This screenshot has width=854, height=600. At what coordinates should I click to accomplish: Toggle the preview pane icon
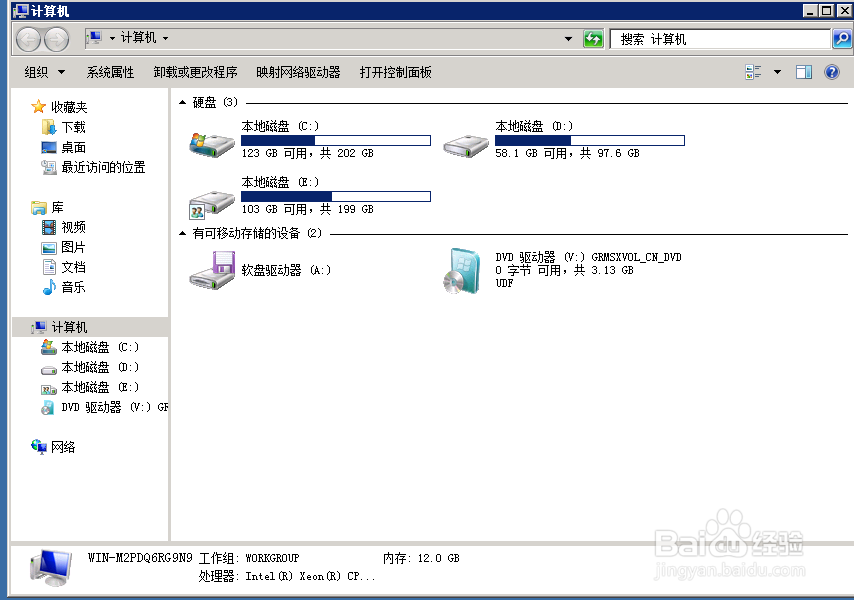(804, 72)
